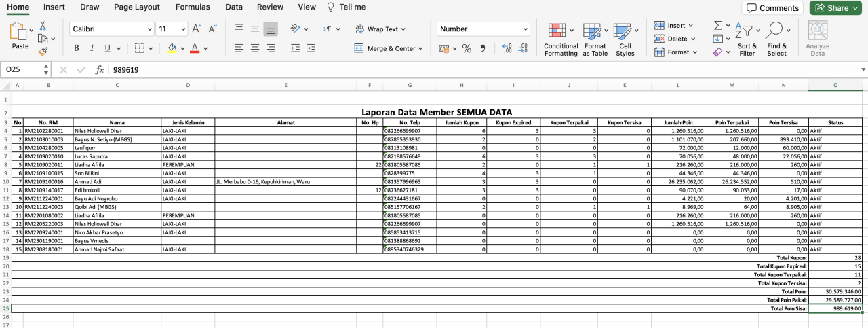Click the fx insert function icon
This screenshot has width=868, height=328.
pos(100,69)
